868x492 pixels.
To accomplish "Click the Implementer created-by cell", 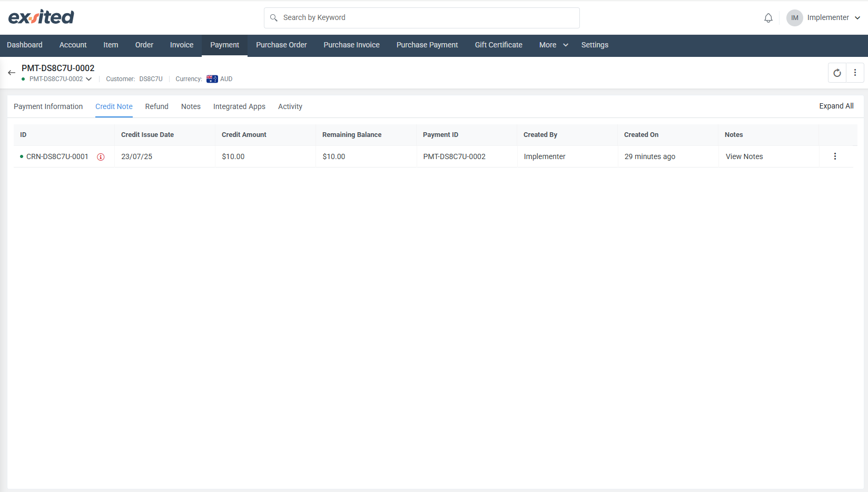I will 545,156.
